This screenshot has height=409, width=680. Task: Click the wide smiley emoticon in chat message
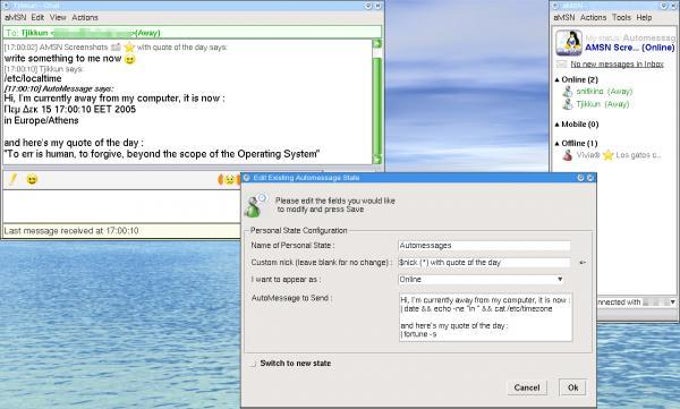point(130,59)
